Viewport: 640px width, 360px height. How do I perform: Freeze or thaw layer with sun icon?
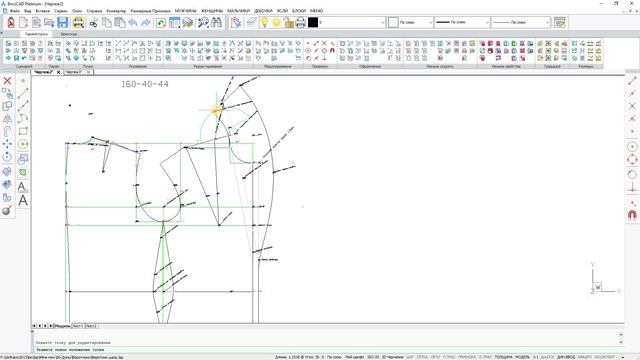(x=276, y=22)
